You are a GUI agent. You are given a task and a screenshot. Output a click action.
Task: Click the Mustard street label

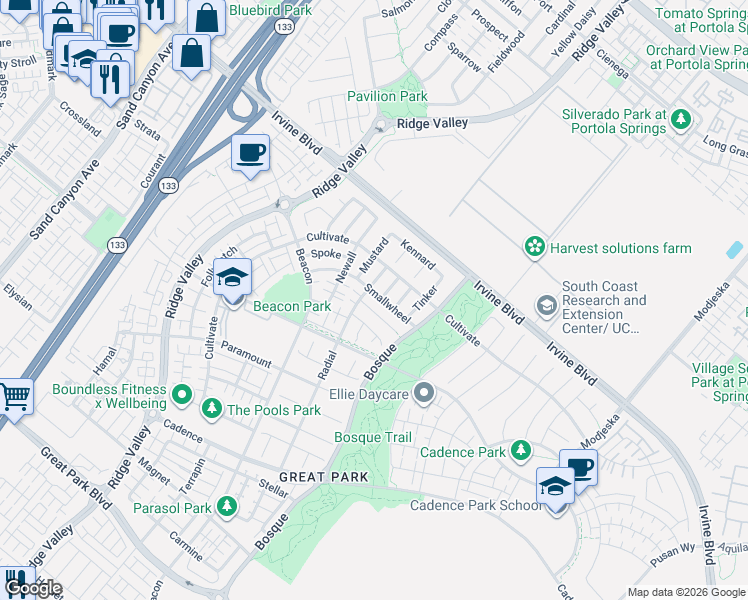(374, 256)
